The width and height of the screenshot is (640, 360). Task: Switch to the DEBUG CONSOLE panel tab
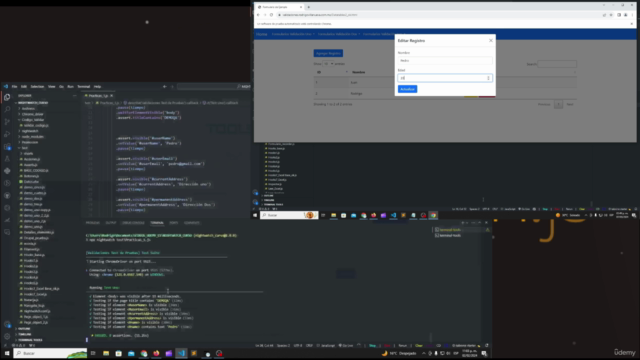click(x=133, y=223)
